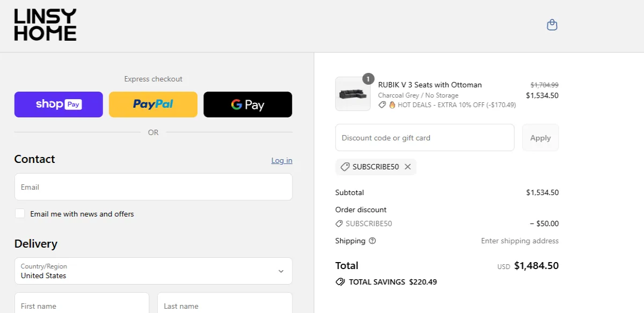Click the HOT DEALS tag icon

tap(381, 105)
